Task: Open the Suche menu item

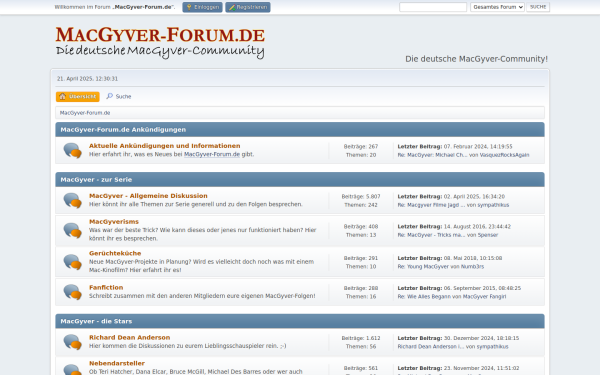Action: point(119,96)
